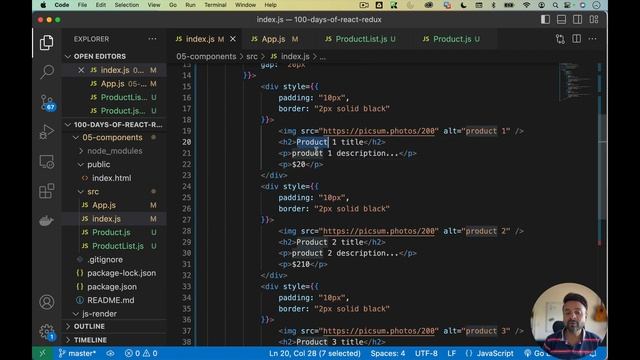Open Source Control view with 67 badge

tap(47, 102)
